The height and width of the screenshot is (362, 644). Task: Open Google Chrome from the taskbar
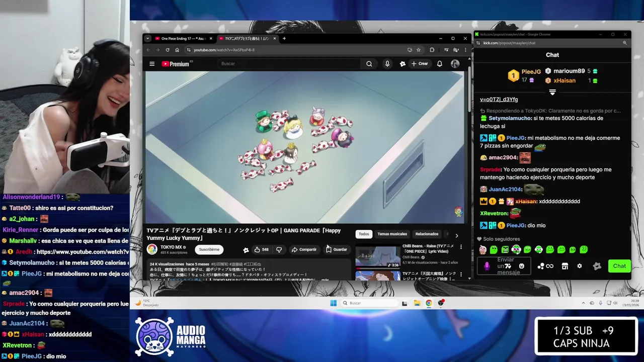pos(429,303)
